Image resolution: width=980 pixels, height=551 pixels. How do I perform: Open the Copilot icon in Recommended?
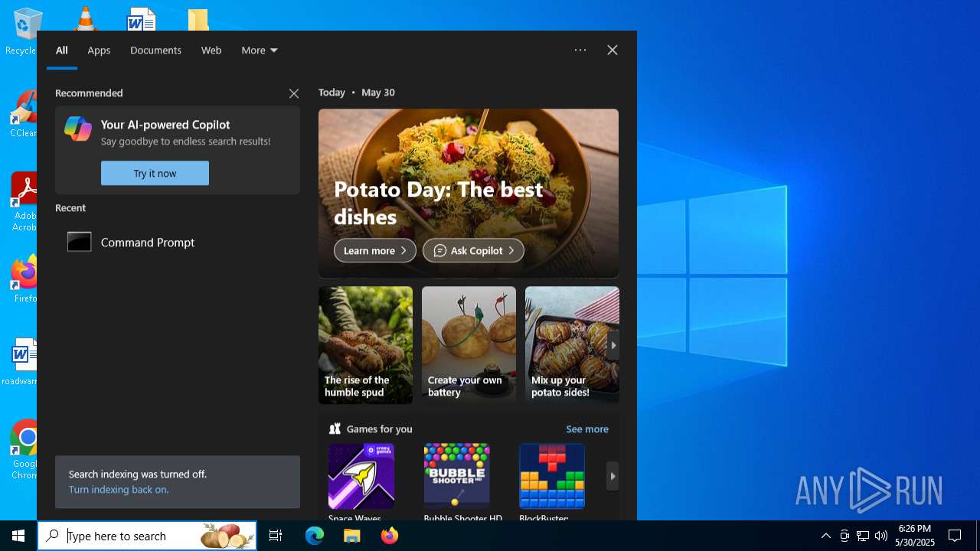pyautogui.click(x=78, y=129)
